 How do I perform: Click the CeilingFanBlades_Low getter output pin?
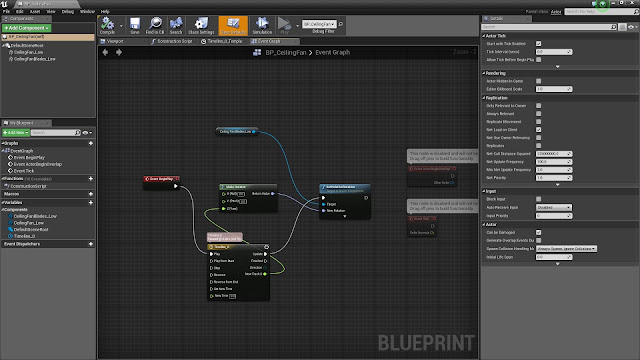pos(254,131)
